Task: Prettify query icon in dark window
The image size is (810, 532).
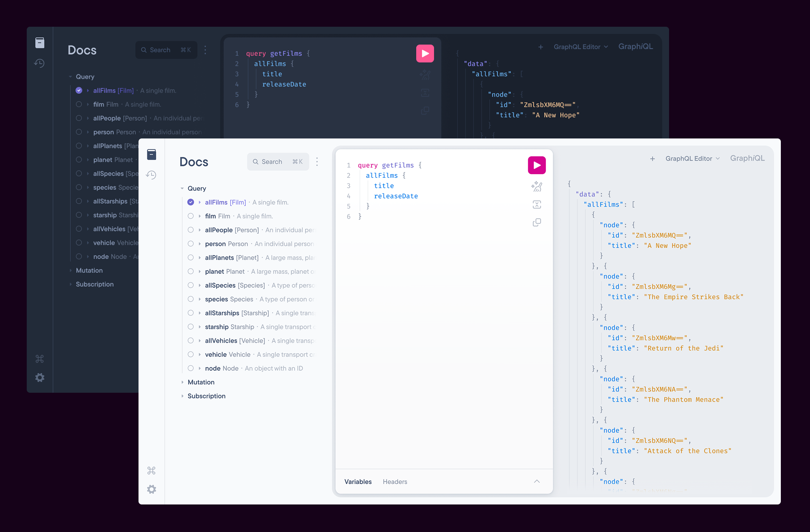Action: [x=425, y=74]
